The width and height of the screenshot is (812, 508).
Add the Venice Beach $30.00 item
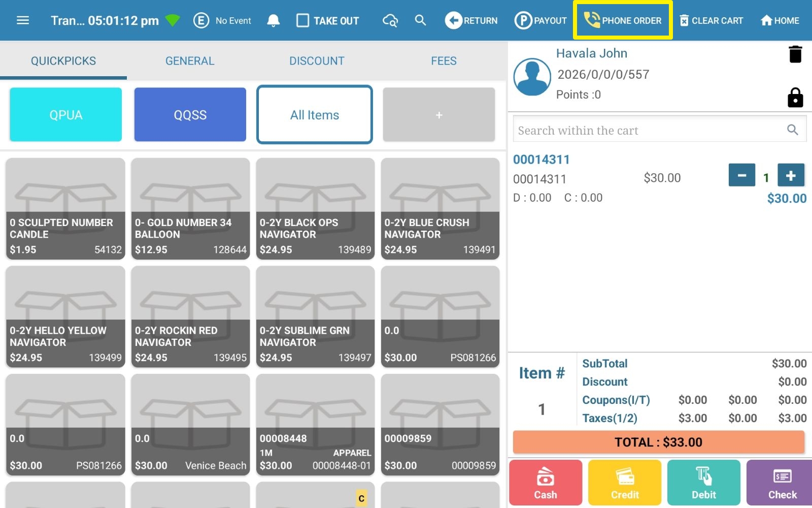coord(190,425)
